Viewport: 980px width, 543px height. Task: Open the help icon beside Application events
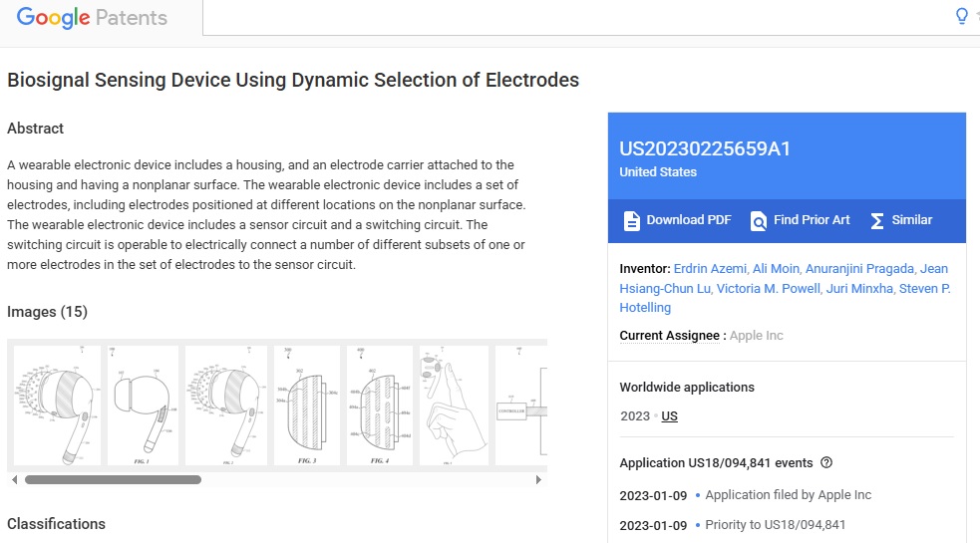(x=826, y=463)
